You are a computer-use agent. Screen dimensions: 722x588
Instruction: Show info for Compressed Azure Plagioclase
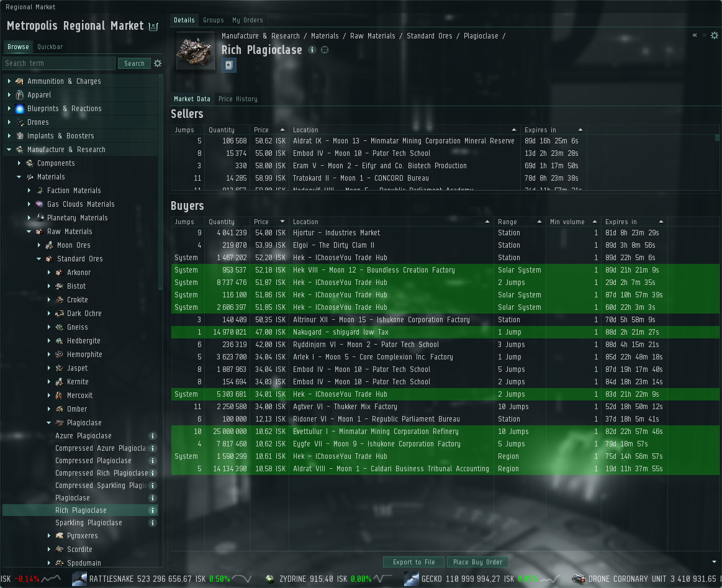tap(153, 448)
